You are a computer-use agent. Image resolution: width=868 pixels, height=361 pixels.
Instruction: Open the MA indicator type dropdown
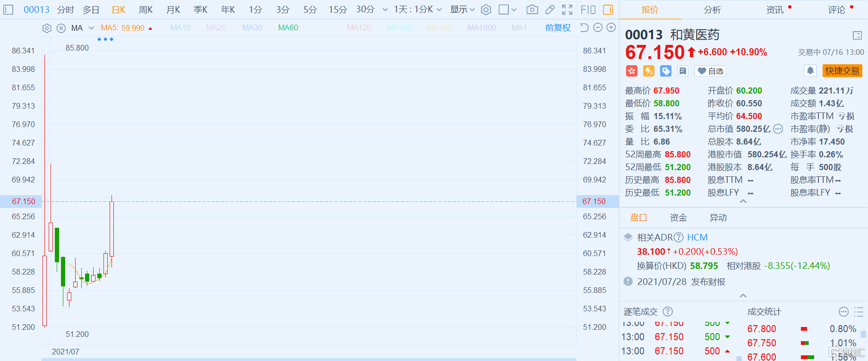click(91, 28)
